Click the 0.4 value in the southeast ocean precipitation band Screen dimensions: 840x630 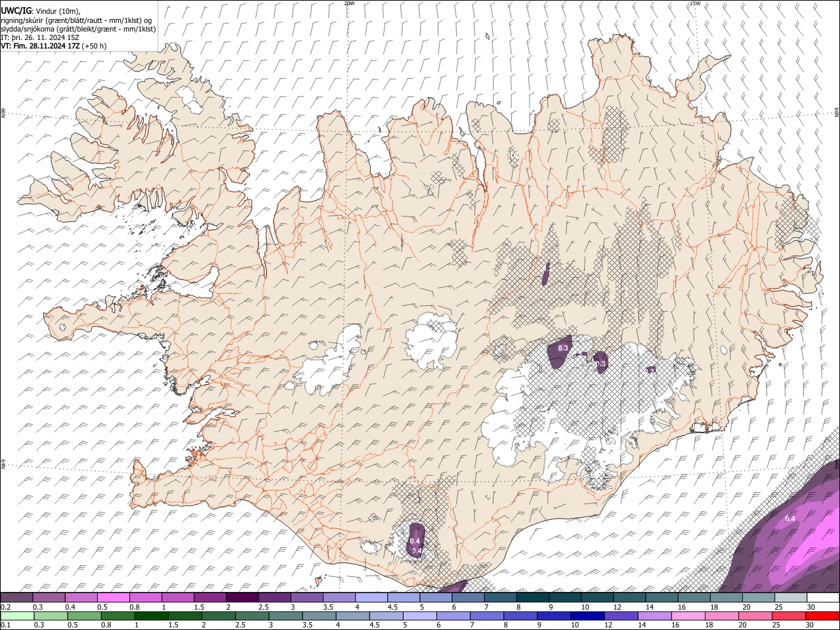[x=790, y=518]
